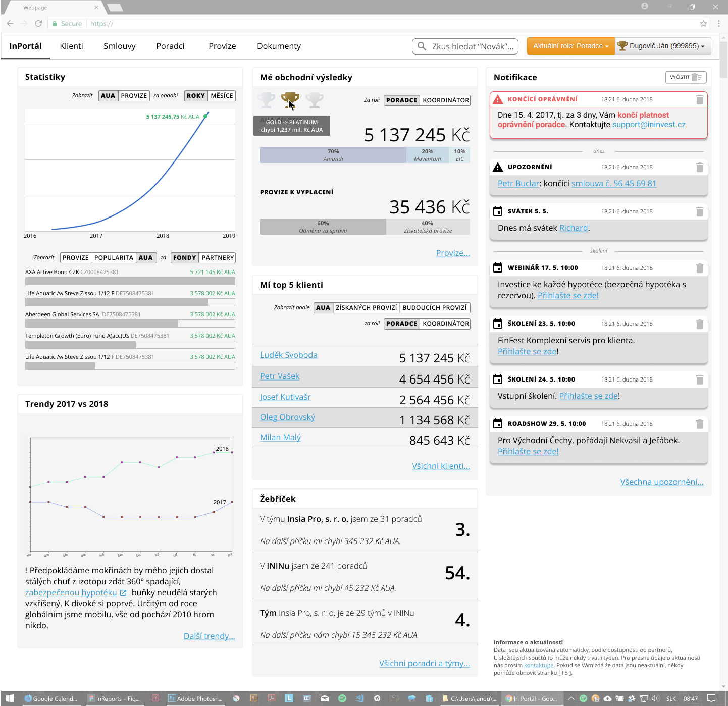Delete the Upozornění notification with trash icon
Viewport: 728px width, 706px height.
pyautogui.click(x=699, y=167)
